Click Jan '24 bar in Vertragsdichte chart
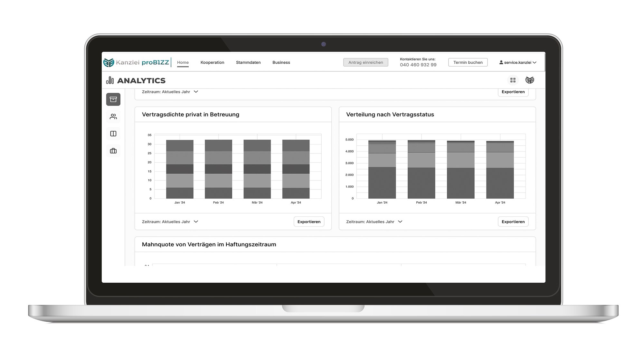Viewport: 644px width, 347px height. click(x=180, y=169)
